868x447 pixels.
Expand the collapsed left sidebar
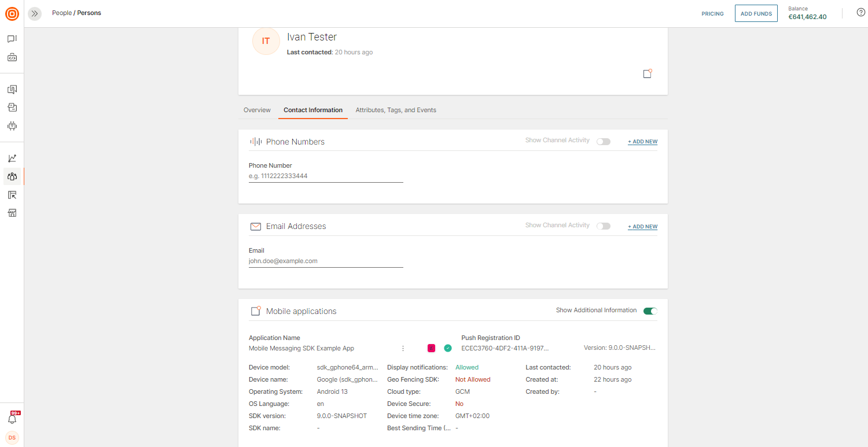[x=35, y=13]
